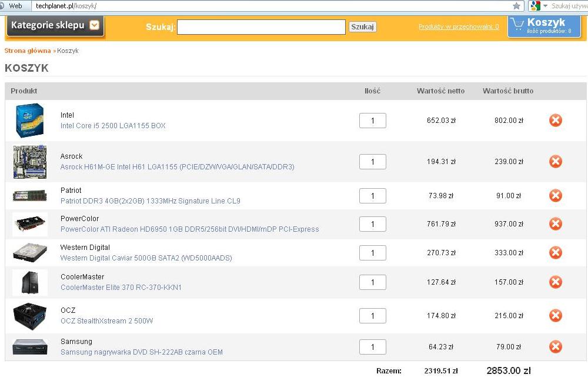588x384 pixels.
Task: Open Samsung nagrywarka DVD SH-222AB link
Action: point(142,352)
